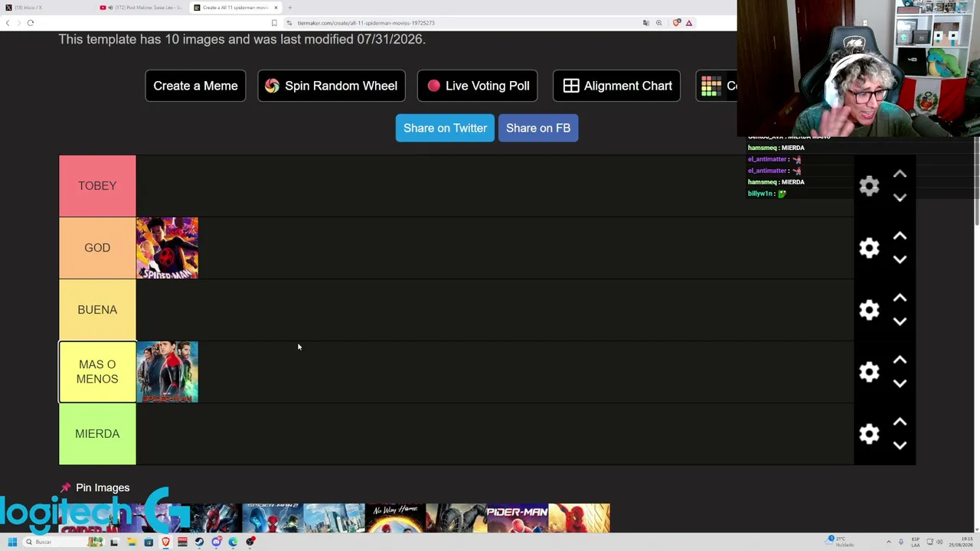The image size is (980, 551).
Task: Select the BUENA tier label
Action: (97, 310)
